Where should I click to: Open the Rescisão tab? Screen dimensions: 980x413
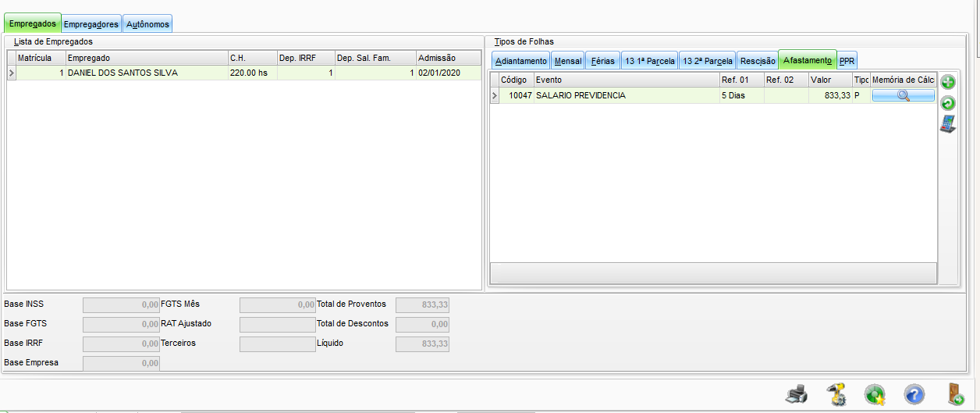click(x=758, y=61)
